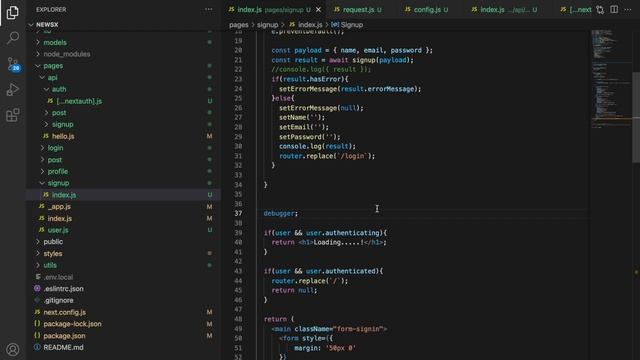Collapse the api folder
Image resolution: width=640 pixels, height=360 pixels.
[52, 77]
